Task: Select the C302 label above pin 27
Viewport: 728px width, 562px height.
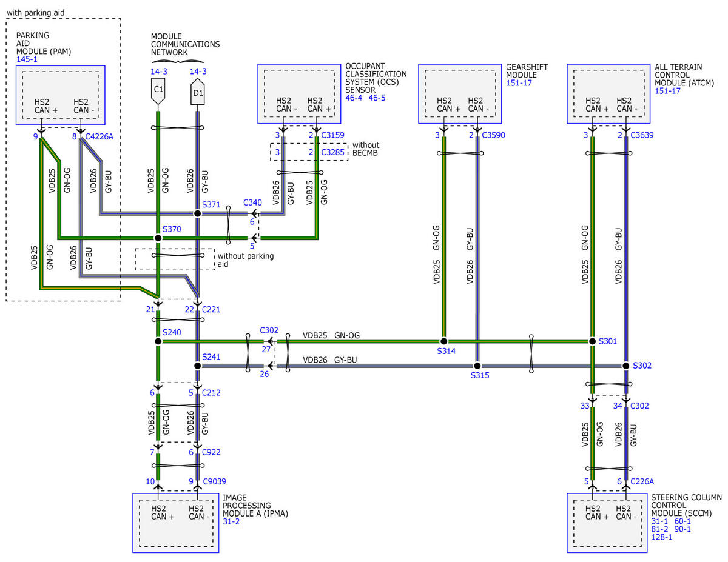Action: pyautogui.click(x=269, y=330)
